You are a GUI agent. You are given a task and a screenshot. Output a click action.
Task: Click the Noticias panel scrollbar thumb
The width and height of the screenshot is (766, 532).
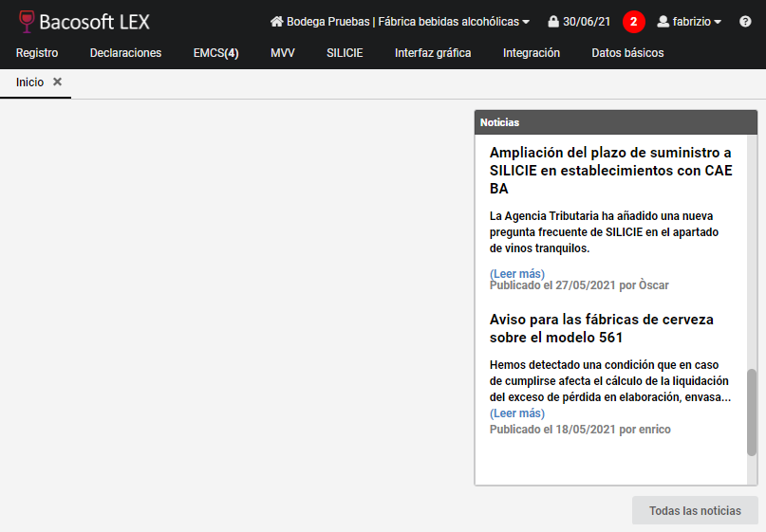(752, 413)
